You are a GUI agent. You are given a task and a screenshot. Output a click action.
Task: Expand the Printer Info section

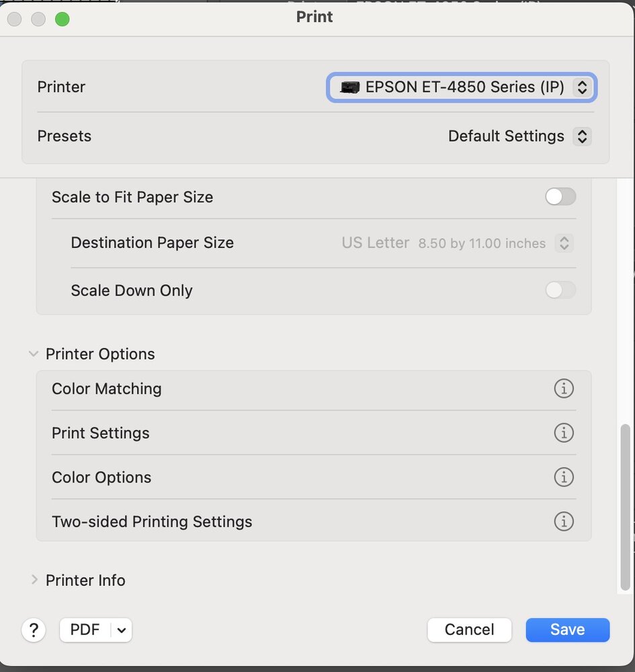[x=34, y=580]
